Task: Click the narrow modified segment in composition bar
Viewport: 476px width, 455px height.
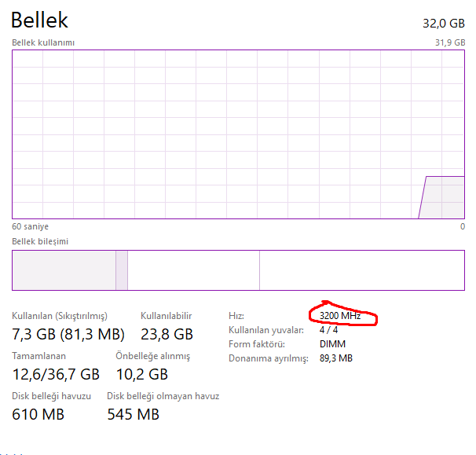Action: click(x=121, y=270)
